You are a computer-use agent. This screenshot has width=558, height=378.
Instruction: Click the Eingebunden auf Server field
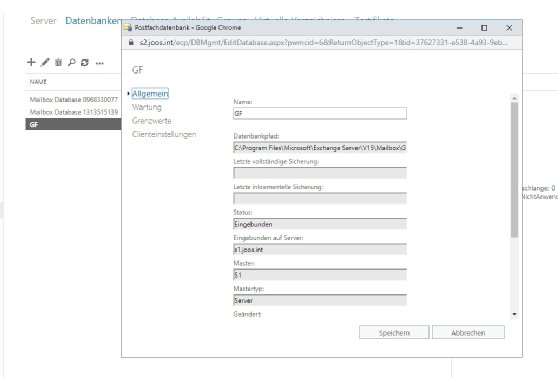click(x=320, y=249)
